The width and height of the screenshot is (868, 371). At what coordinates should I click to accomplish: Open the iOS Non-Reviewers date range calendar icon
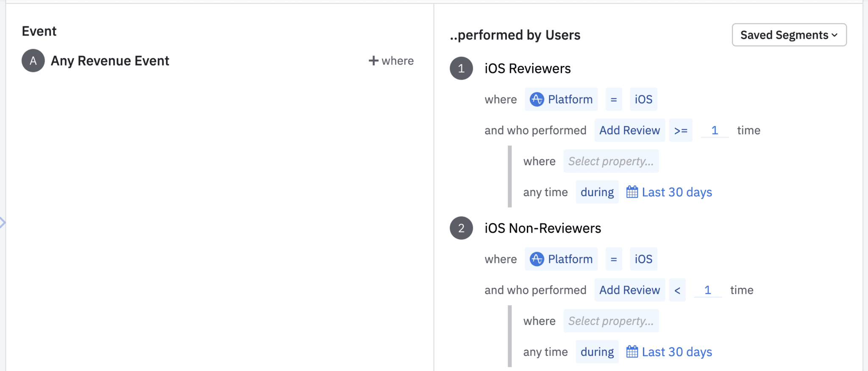click(632, 352)
